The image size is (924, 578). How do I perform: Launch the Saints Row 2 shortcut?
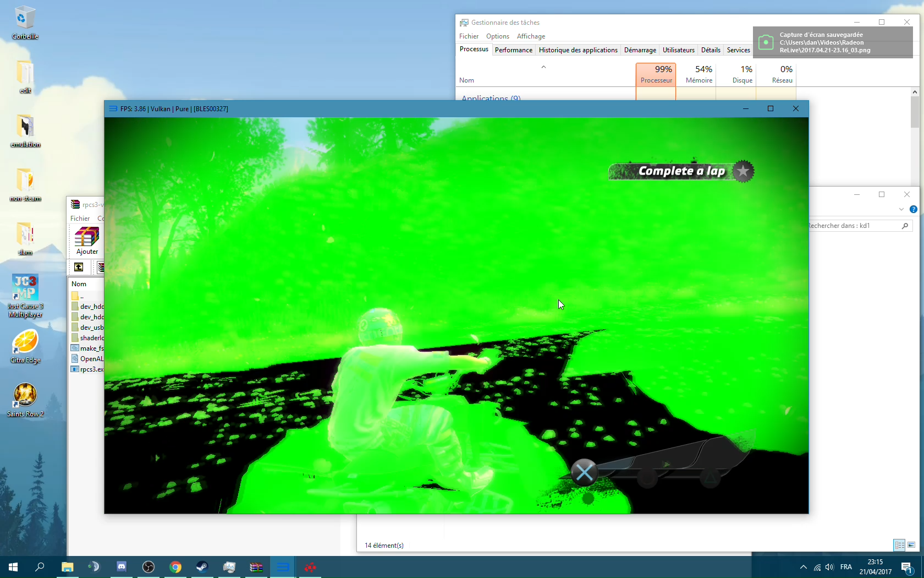tap(25, 400)
